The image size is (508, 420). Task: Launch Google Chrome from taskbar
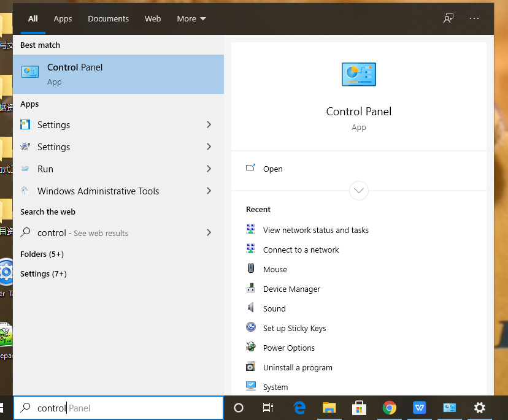(389, 408)
